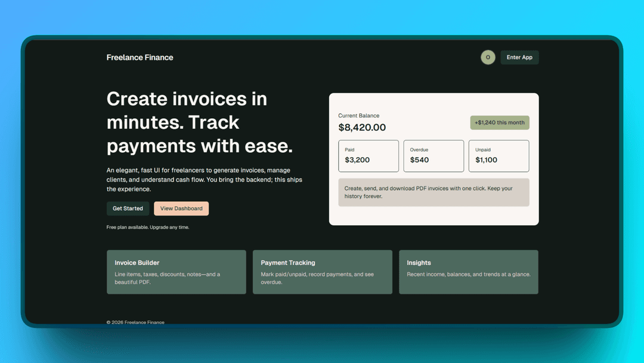
Task: Click the PDF invoices info banner
Action: tap(434, 192)
